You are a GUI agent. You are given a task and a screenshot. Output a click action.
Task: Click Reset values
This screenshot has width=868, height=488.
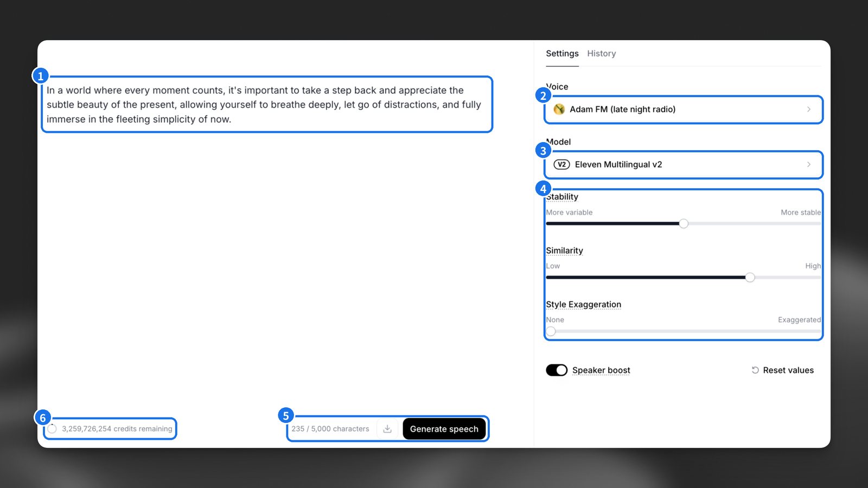pyautogui.click(x=782, y=370)
